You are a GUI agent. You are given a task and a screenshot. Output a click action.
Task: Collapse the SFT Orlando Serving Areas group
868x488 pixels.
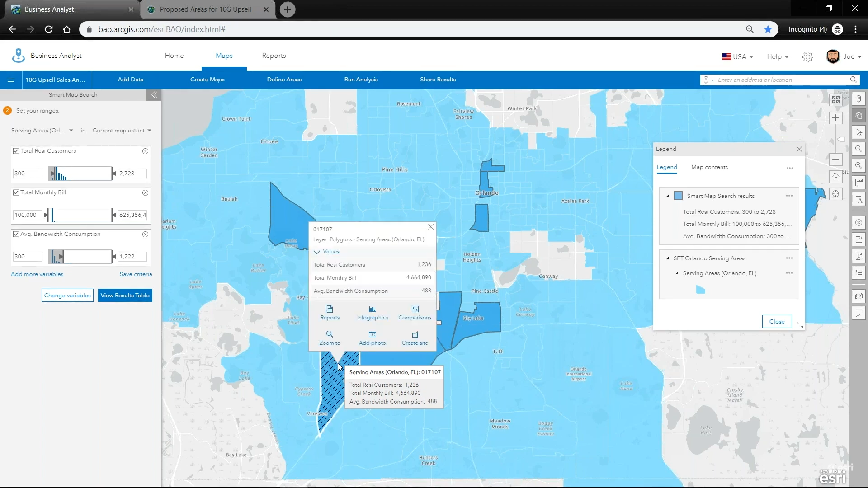click(667, 258)
